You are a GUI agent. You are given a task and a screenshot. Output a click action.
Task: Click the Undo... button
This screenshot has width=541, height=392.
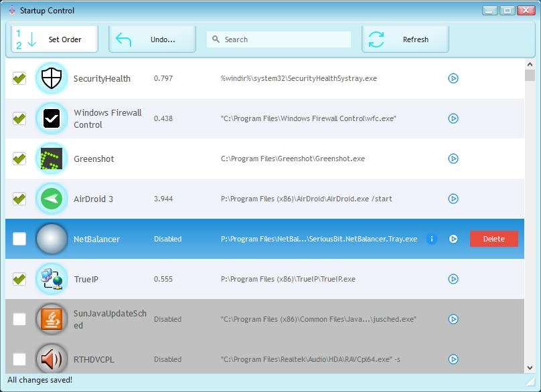click(152, 39)
